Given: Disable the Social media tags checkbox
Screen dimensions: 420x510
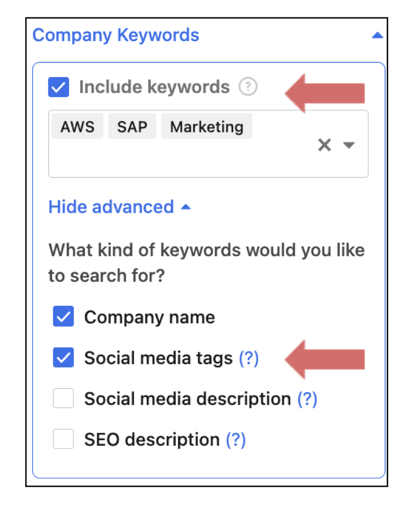Looking at the screenshot, I should coord(63,358).
